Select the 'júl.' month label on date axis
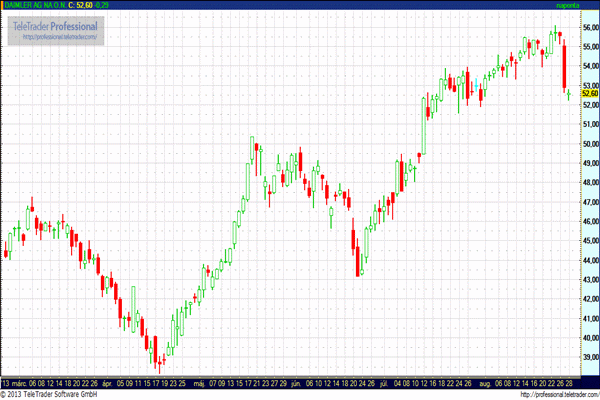Screen dimensions: 600x400 384,382
